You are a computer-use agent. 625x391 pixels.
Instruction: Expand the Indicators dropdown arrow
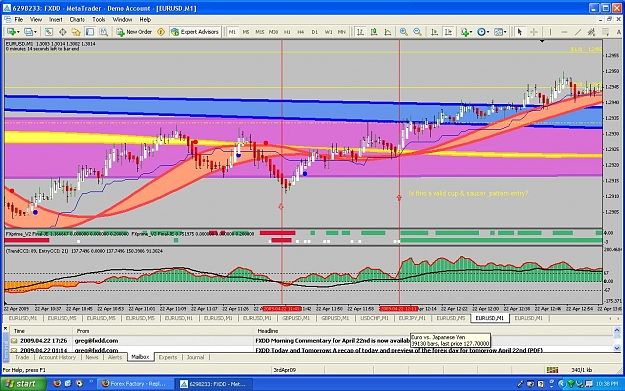coord(471,32)
